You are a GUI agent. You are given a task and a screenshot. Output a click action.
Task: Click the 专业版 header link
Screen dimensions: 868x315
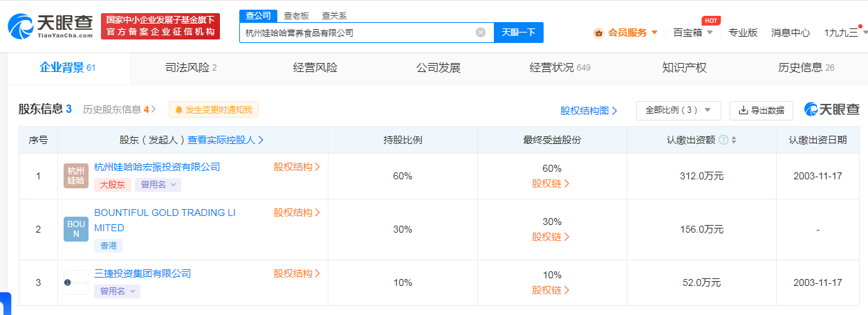(x=743, y=33)
